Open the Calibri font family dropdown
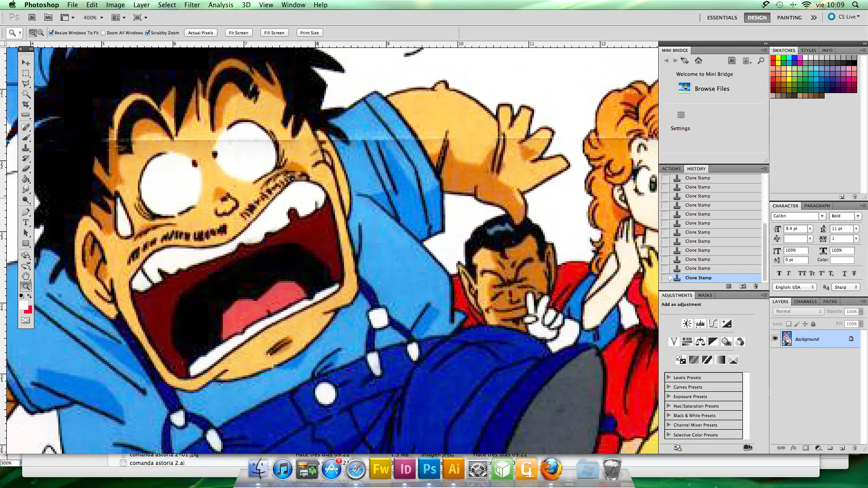Image resolution: width=868 pixels, height=488 pixels. coord(822,216)
